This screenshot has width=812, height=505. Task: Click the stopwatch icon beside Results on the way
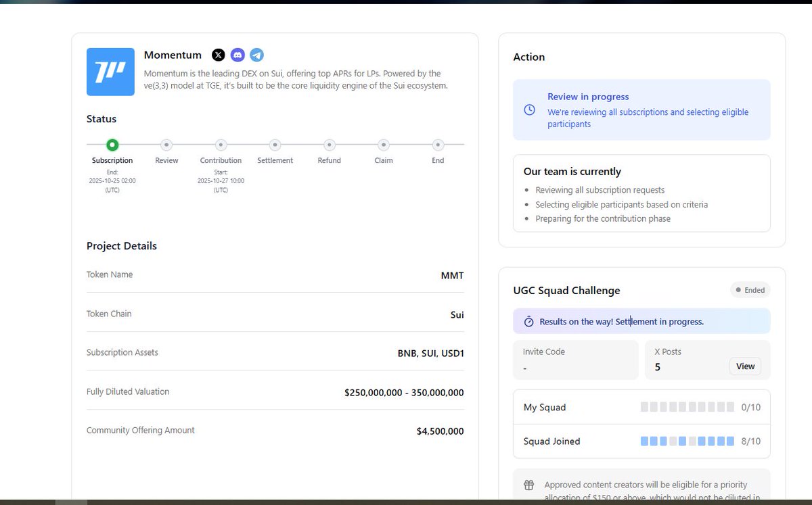point(529,322)
